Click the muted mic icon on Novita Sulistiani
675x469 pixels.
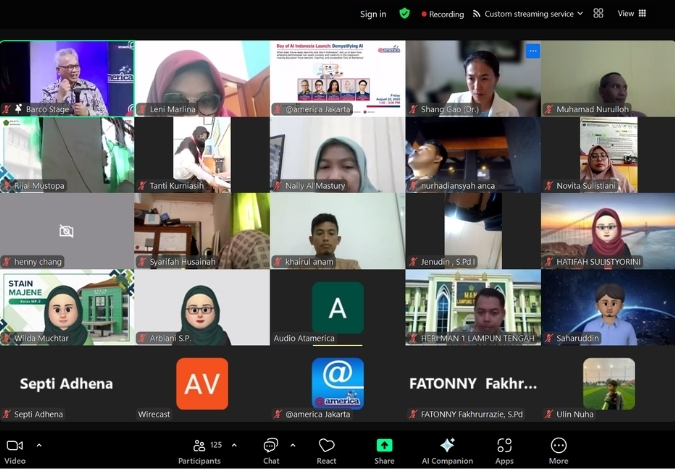[x=548, y=186]
